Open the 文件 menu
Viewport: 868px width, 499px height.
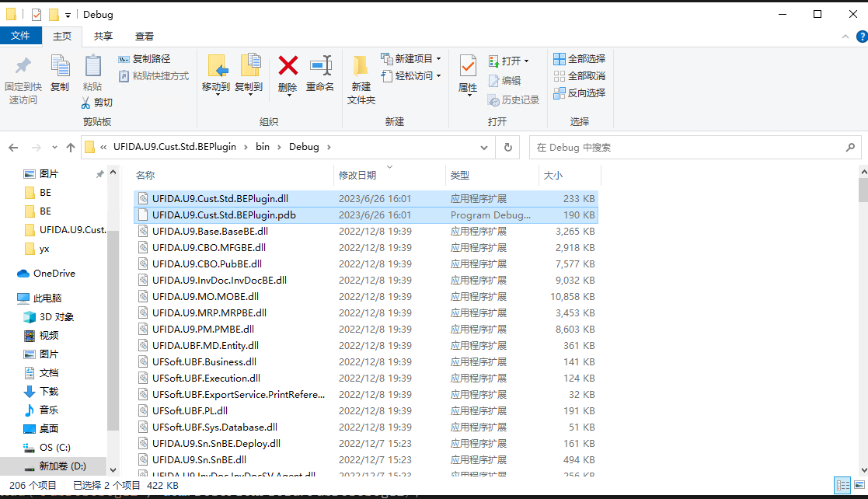click(x=21, y=36)
